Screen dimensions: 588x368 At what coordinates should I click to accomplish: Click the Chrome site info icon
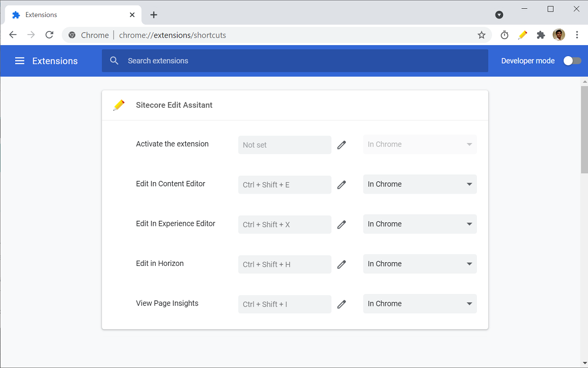[72, 35]
